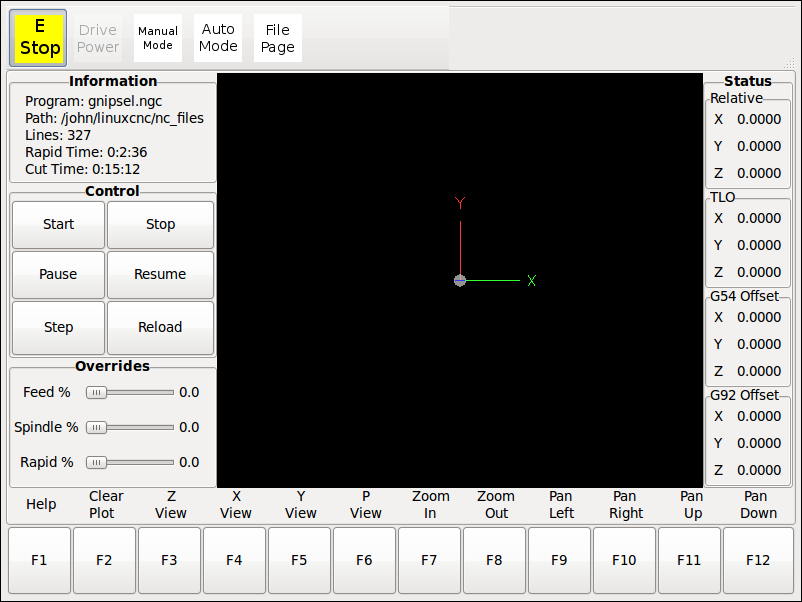Viewport: 802px width, 602px height.
Task: Resume the program
Action: pyautogui.click(x=161, y=275)
